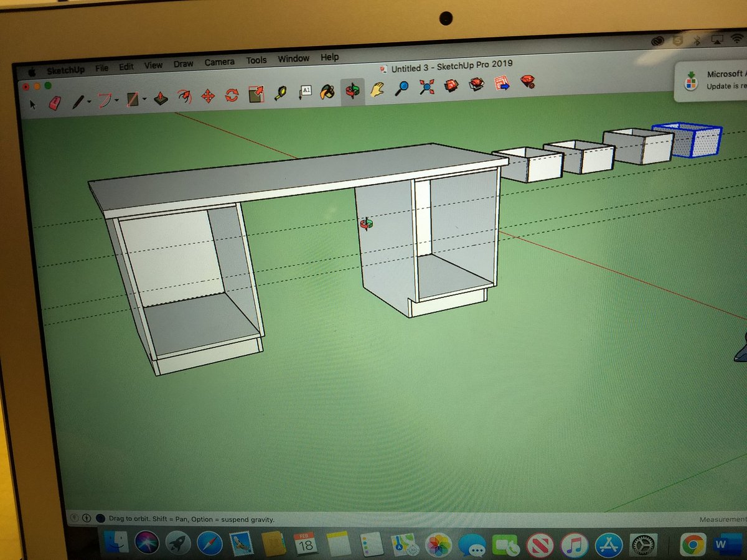The image size is (747, 560).
Task: Click the status bar profile circle icon
Action: click(100, 518)
